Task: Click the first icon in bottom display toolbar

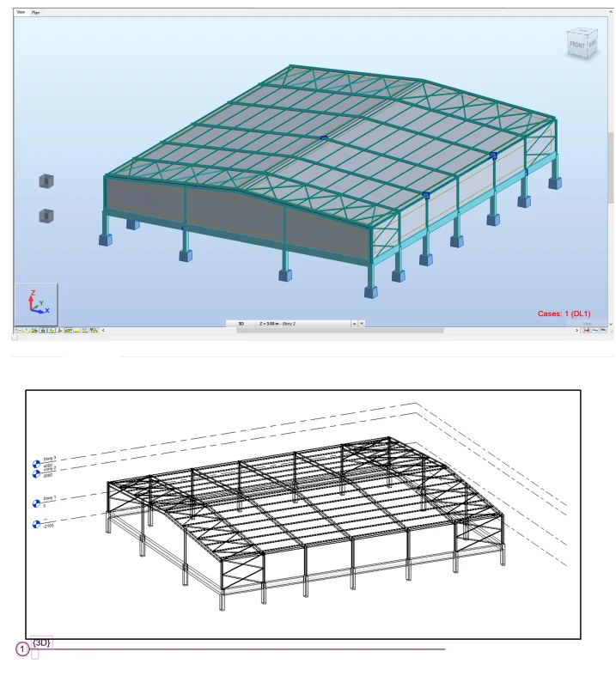Action: 18,330
